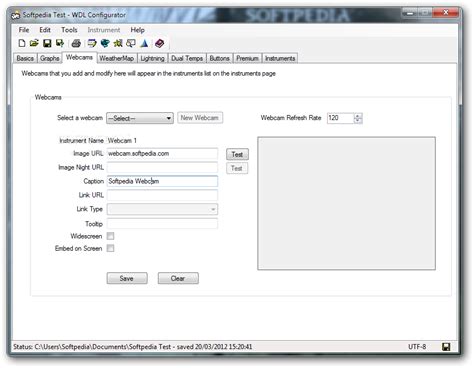Open a configuration with the folder icon

pos(34,43)
